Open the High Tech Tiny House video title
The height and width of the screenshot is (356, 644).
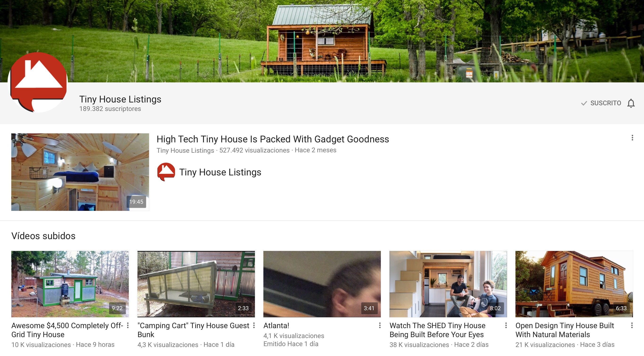tap(273, 139)
